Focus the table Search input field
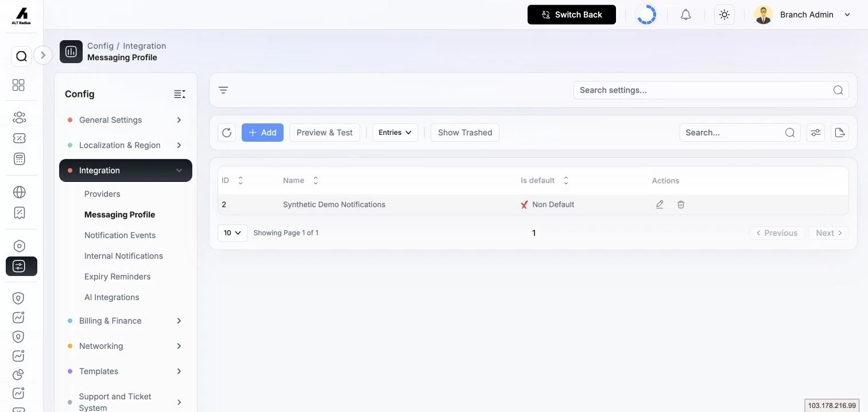This screenshot has width=868, height=412. (740, 133)
